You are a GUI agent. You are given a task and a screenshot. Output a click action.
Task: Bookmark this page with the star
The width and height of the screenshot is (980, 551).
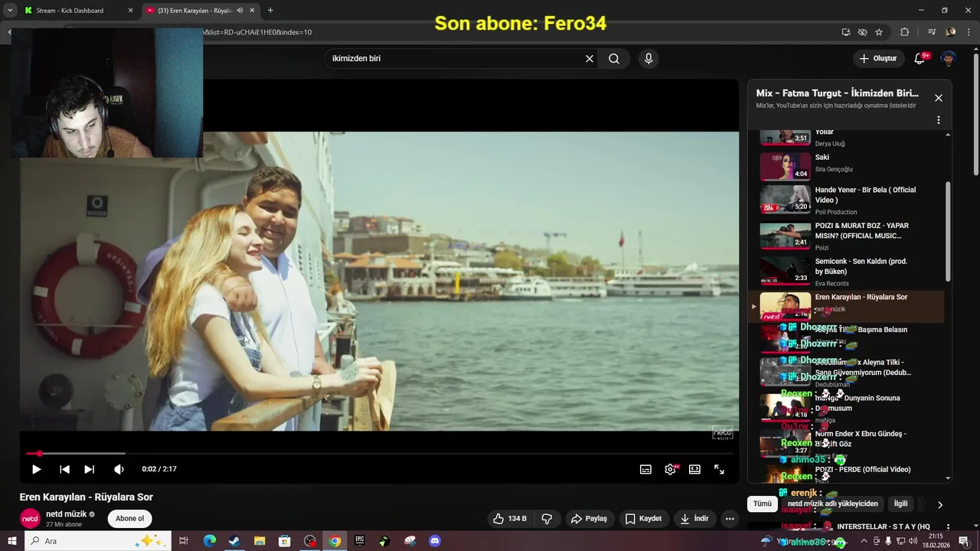point(879,32)
